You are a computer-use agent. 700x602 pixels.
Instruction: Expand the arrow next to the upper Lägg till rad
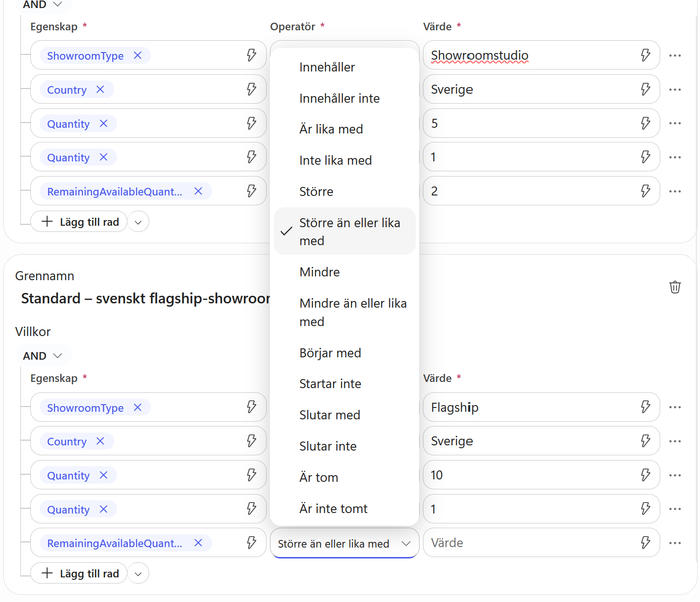click(x=138, y=222)
